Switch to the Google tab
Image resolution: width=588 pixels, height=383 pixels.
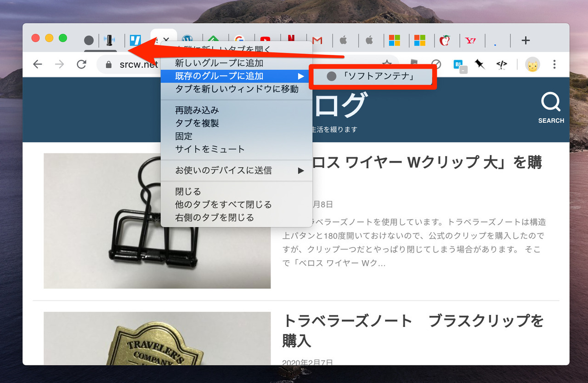click(x=238, y=40)
